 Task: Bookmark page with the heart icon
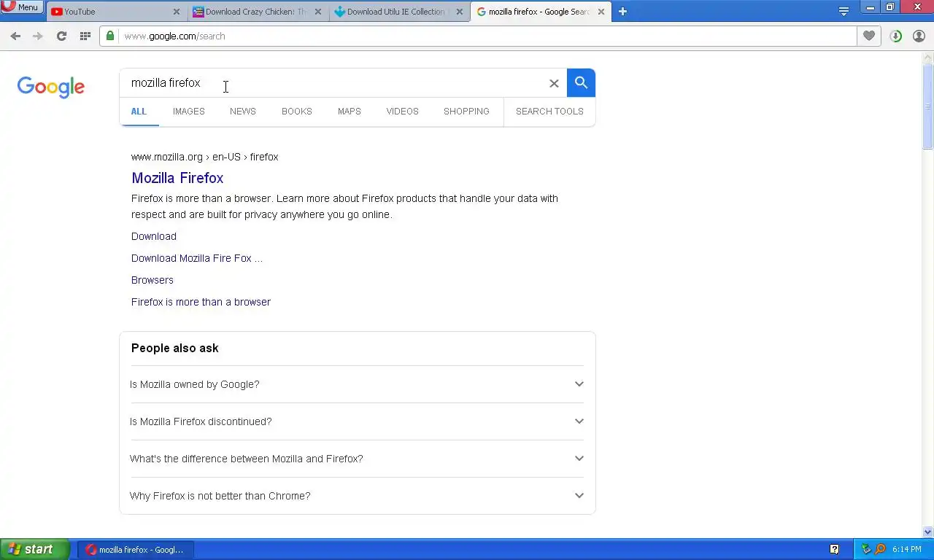868,36
